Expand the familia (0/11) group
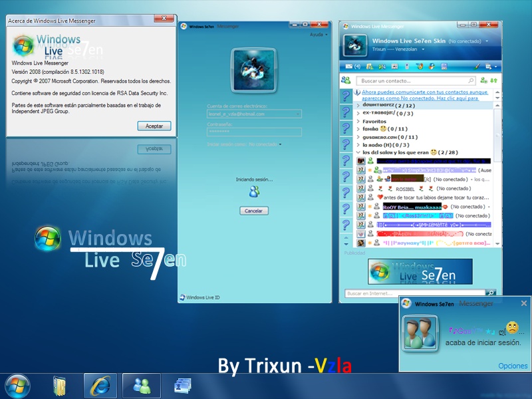This screenshot has height=399, width=532. pyautogui.click(x=358, y=129)
